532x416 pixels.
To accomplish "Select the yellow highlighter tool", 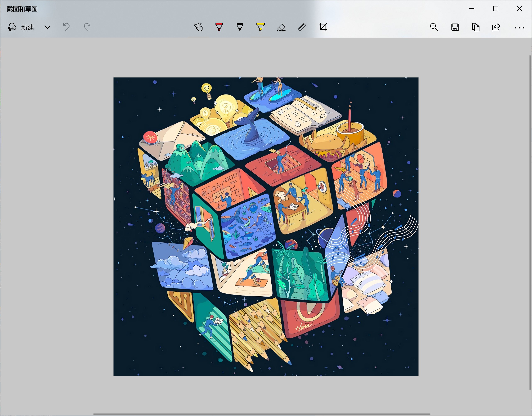I will (260, 27).
